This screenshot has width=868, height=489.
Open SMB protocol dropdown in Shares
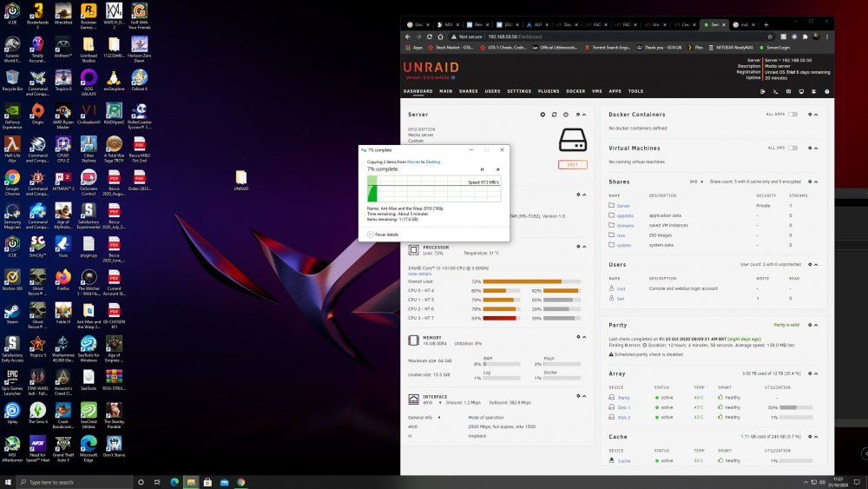point(696,182)
